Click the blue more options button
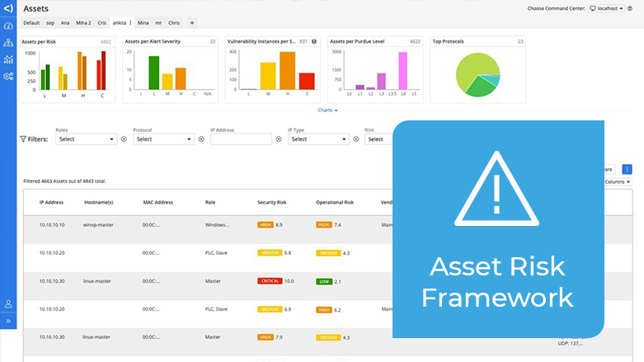Viewport: 644px width, 362px height. (627, 169)
